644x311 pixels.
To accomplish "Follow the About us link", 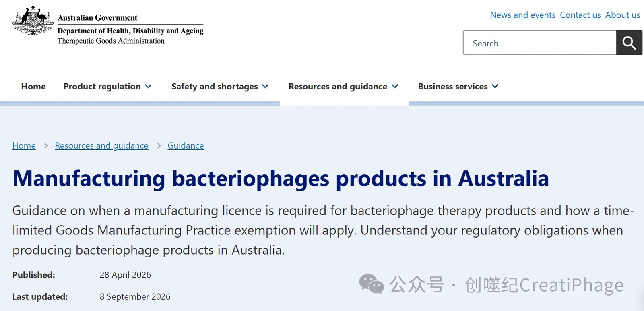I will [x=622, y=15].
